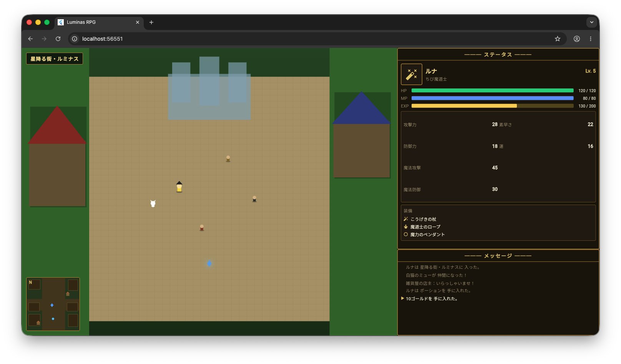Screen dimensions: 621x364
Task: Click the black-hat mage player sprite
Action: pos(179,187)
